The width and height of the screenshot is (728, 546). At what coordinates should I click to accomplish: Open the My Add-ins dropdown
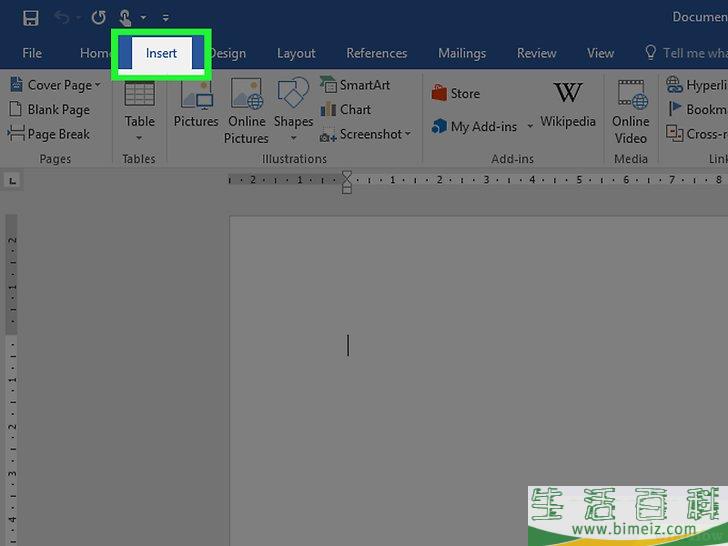[x=530, y=127]
